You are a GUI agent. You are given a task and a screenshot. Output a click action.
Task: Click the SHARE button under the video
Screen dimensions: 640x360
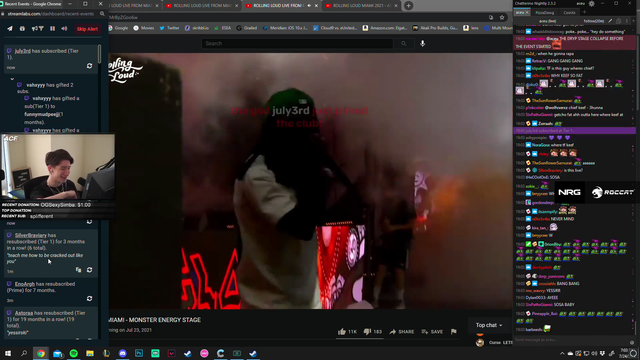[402, 331]
